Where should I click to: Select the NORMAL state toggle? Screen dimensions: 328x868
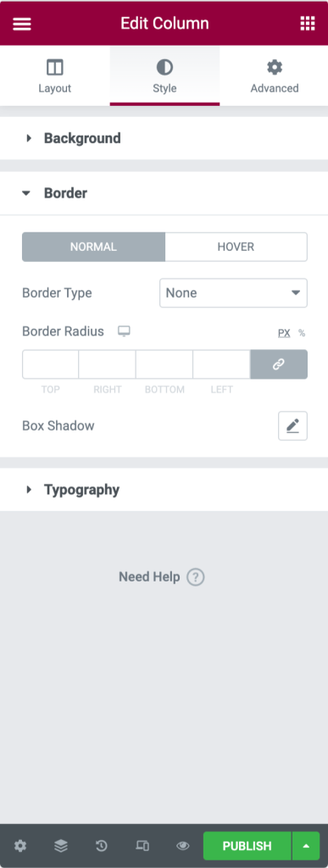point(93,247)
